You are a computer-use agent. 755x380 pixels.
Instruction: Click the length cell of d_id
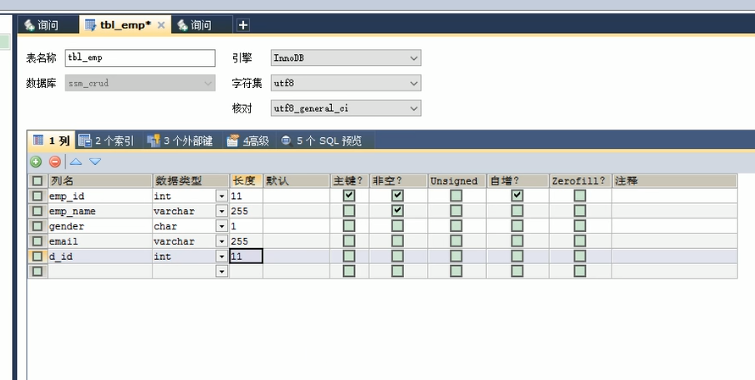[246, 256]
